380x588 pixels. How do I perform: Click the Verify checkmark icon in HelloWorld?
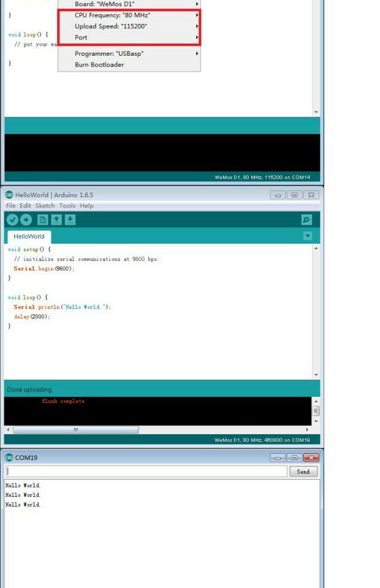click(x=12, y=220)
